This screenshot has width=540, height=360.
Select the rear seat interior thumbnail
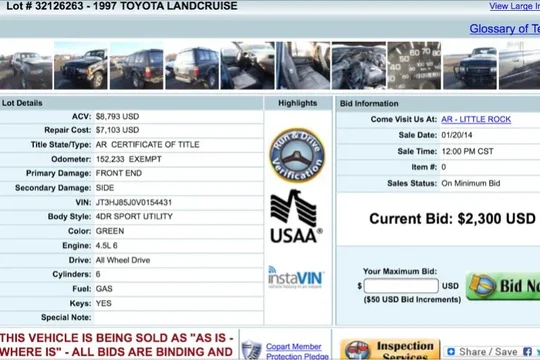tap(303, 65)
